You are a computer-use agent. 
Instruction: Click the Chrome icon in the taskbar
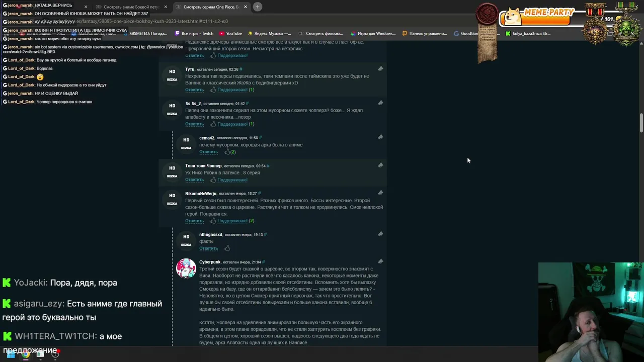26,354
